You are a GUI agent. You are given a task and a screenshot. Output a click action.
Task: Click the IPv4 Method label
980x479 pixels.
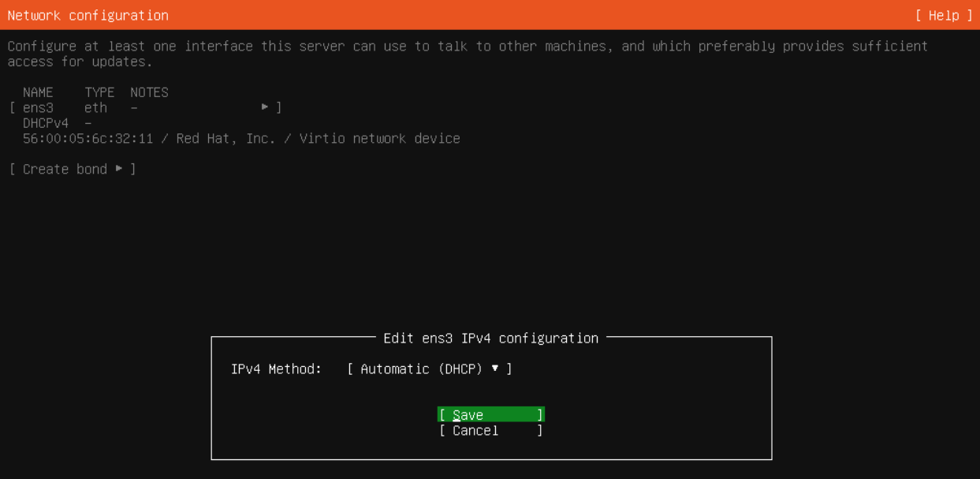pos(276,369)
